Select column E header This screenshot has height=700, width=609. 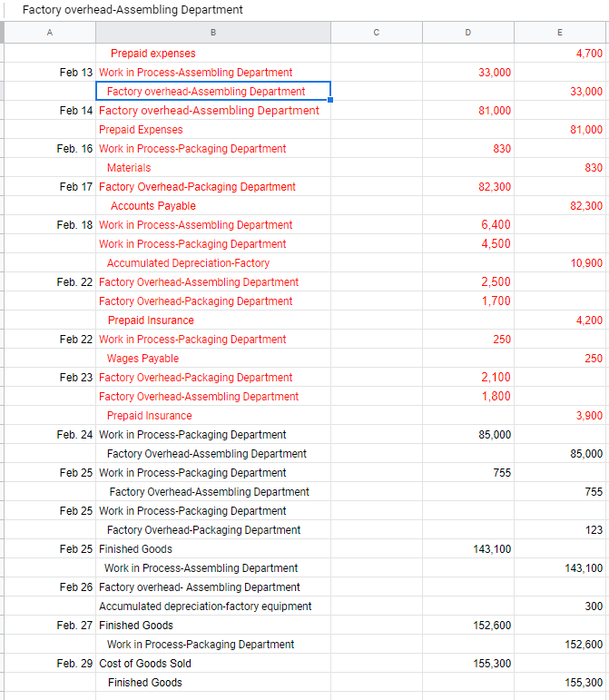[x=560, y=32]
